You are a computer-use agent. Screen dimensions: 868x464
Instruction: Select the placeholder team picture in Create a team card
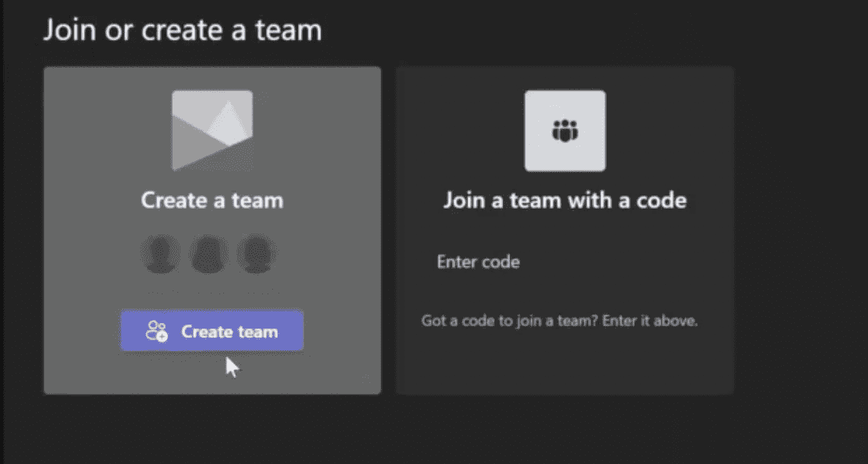[x=212, y=131]
